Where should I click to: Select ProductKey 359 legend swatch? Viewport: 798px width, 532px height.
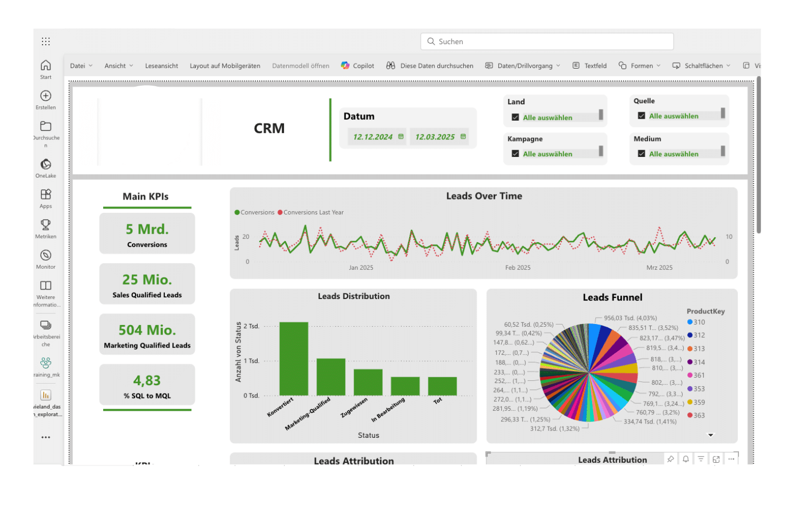coord(689,402)
